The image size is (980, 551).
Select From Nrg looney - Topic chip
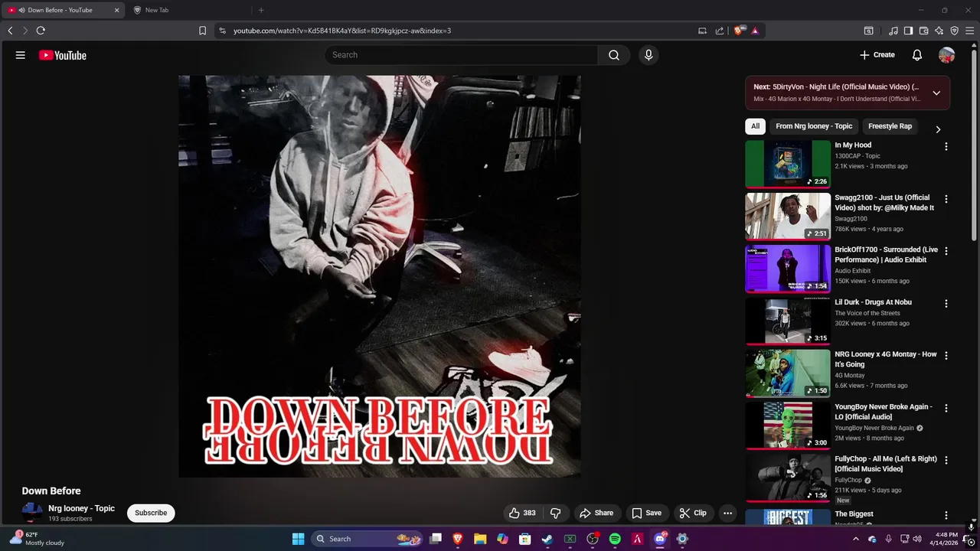tap(814, 126)
